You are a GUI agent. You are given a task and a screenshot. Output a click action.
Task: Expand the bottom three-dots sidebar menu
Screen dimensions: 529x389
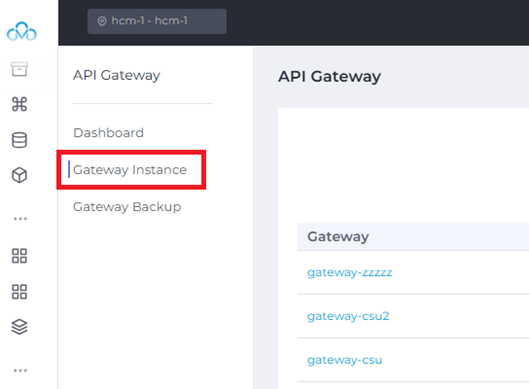tap(20, 370)
